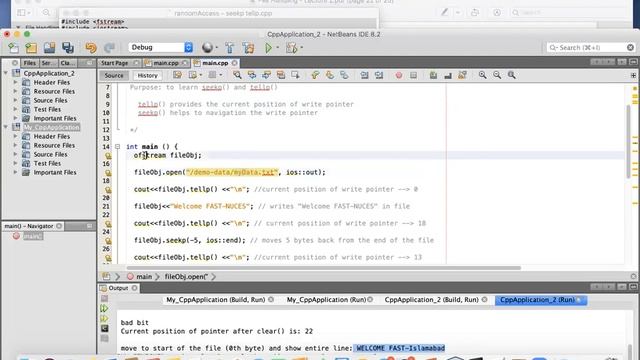Click the editor Zoom Out magnifier icon
The image size is (640, 360).
coord(497,75)
